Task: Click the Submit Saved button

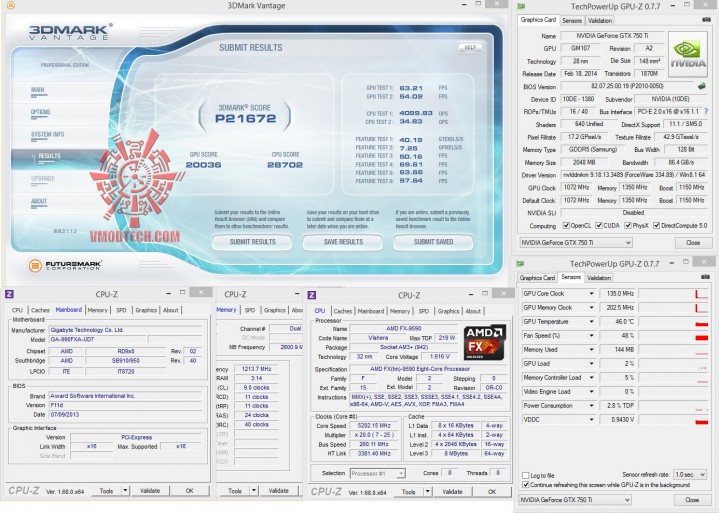Action: coord(433,242)
